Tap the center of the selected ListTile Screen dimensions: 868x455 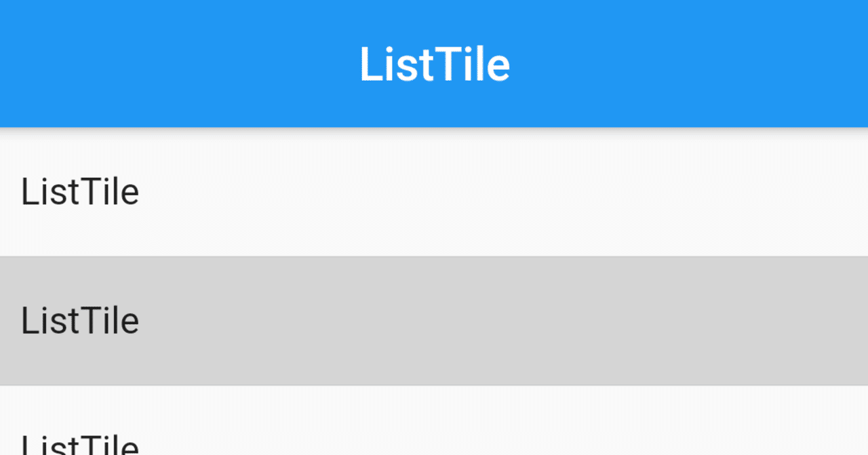coord(434,320)
